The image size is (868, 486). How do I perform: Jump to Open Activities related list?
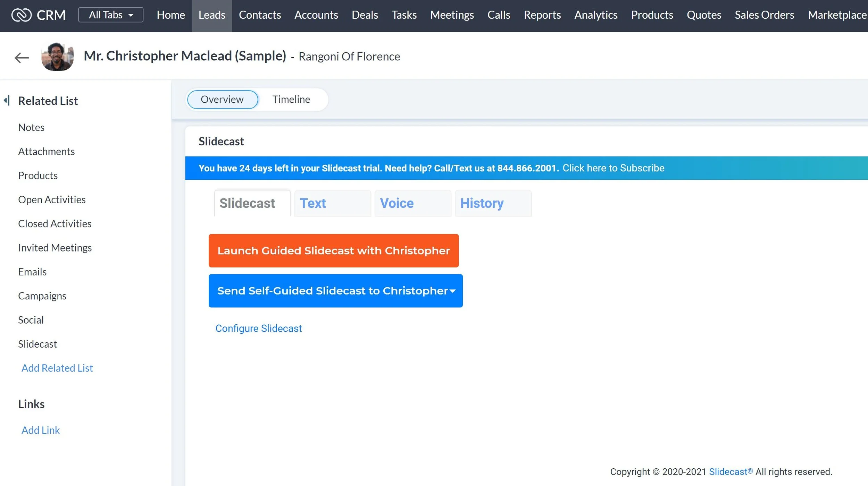[52, 200]
